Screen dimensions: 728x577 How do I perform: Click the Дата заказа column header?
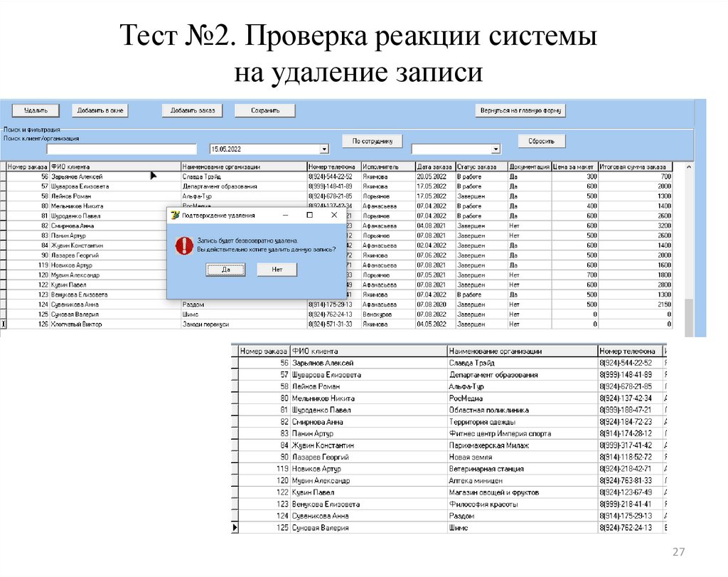point(436,166)
